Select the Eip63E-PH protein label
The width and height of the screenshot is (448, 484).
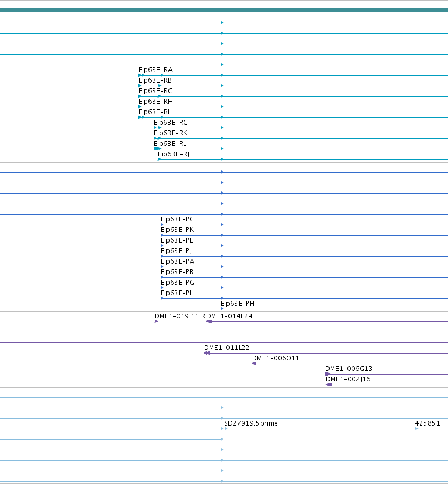click(x=237, y=304)
